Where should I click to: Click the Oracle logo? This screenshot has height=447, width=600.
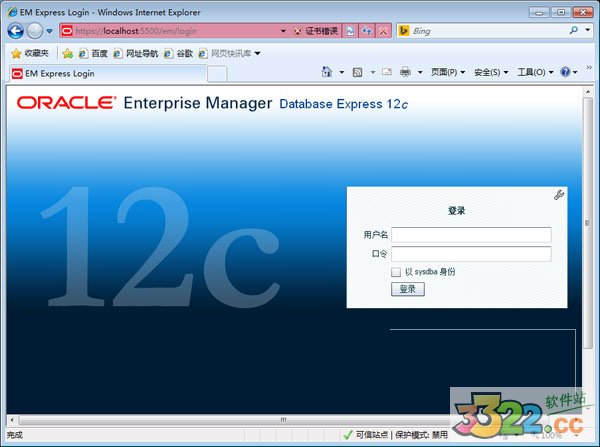coord(67,103)
